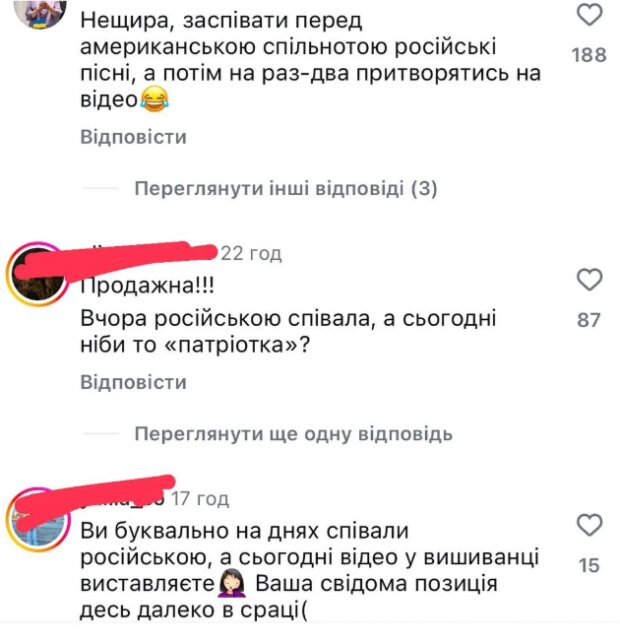The width and height of the screenshot is (620, 643).
Task: Open the top commenter's profile avatar
Action: click(x=40, y=13)
